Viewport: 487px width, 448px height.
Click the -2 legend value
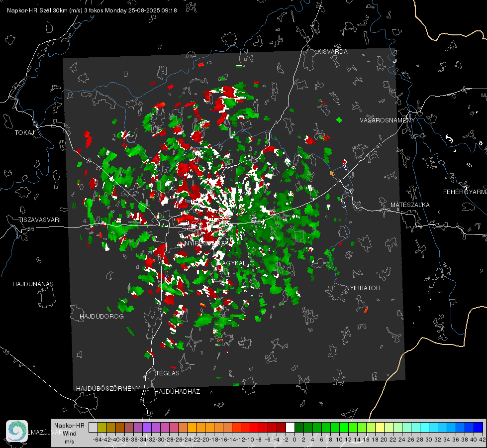click(286, 440)
